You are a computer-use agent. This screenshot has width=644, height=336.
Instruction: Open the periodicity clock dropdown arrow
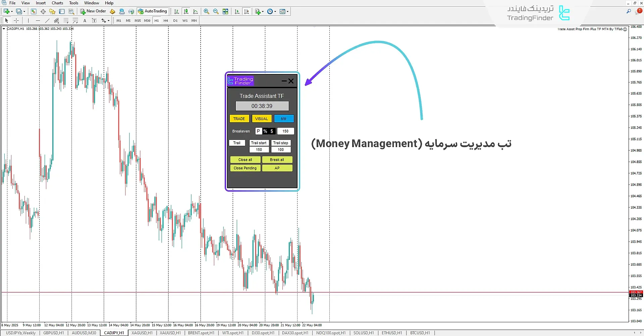point(275,12)
